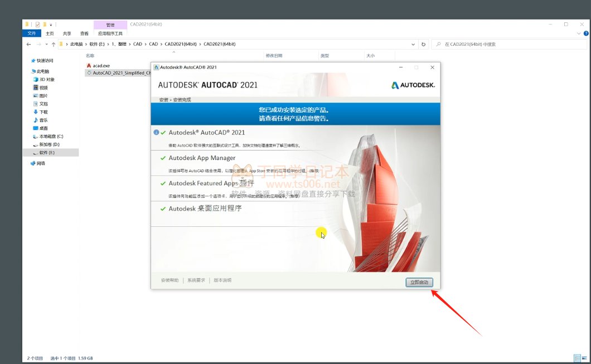The image size is (591, 364).
Task: Click the 图片 folder icon in the sidebar
Action: [x=36, y=96]
